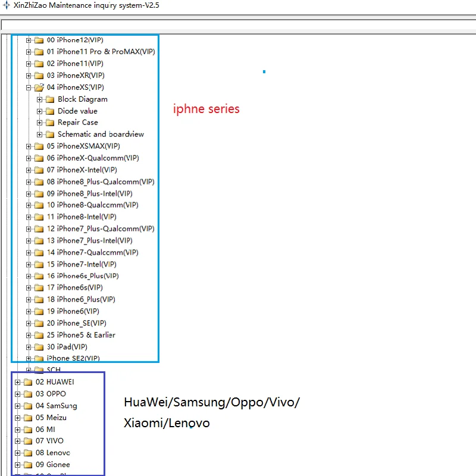The width and height of the screenshot is (476, 476).
Task: Click the XinZhiZao app icon in title bar
Action: [x=6, y=5]
